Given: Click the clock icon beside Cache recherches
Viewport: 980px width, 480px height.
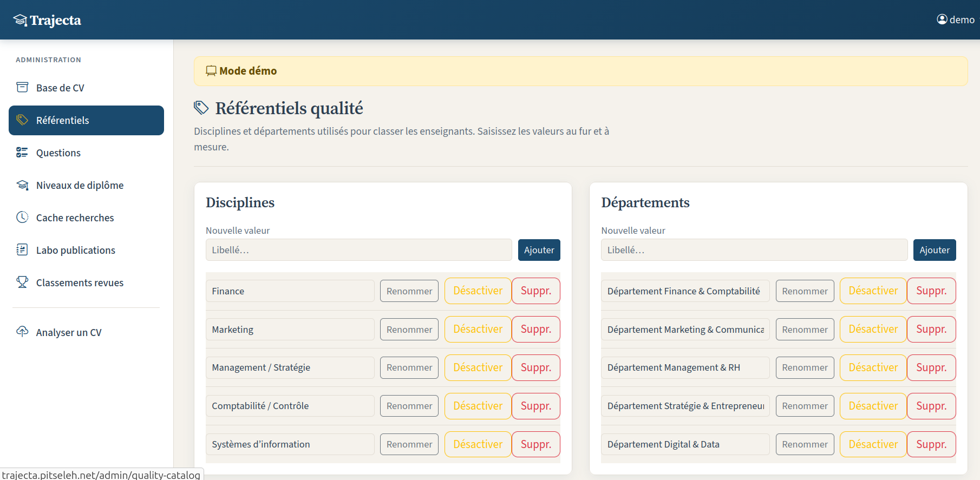Looking at the screenshot, I should [22, 217].
